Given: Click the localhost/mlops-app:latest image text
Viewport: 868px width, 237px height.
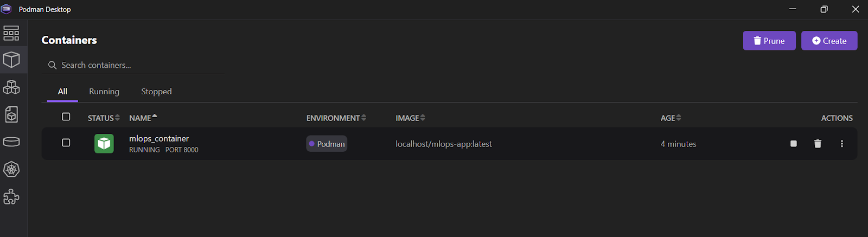Looking at the screenshot, I should point(444,144).
